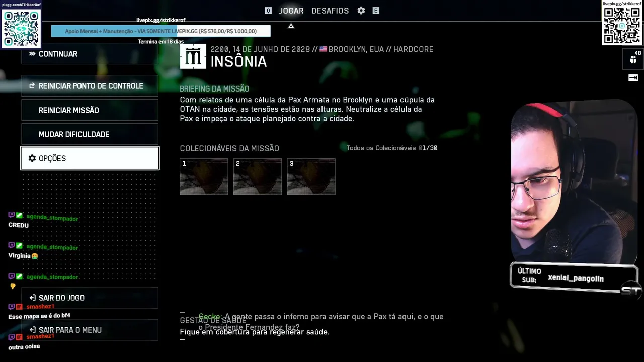Click the CONTINUAR button
Screen dimensions: 644x362
point(90,54)
